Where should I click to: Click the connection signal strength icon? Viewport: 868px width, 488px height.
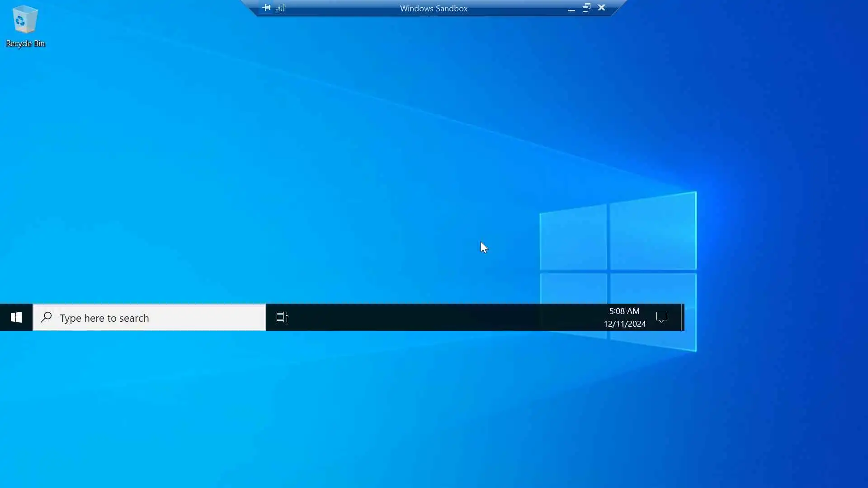click(x=280, y=8)
